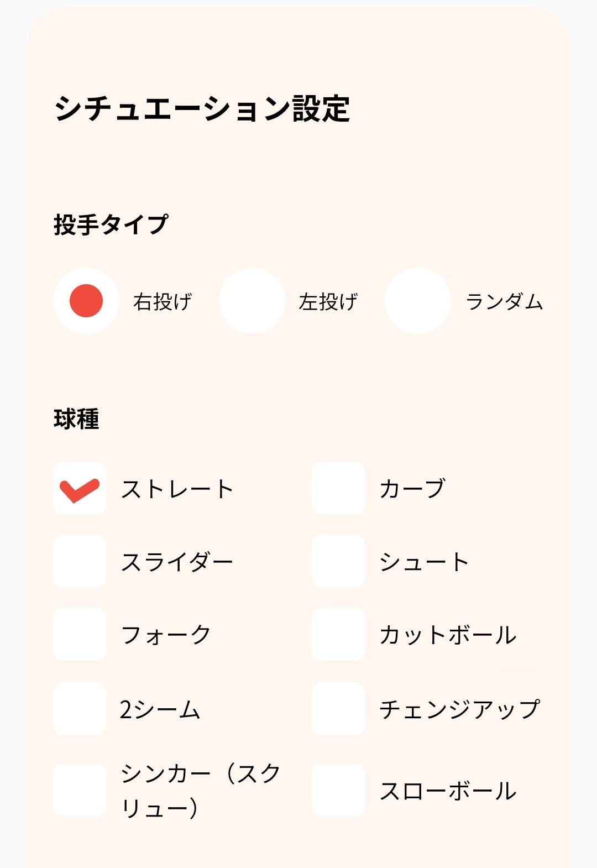Click the スローボール label text
The height and width of the screenshot is (868, 597).
coord(448,791)
